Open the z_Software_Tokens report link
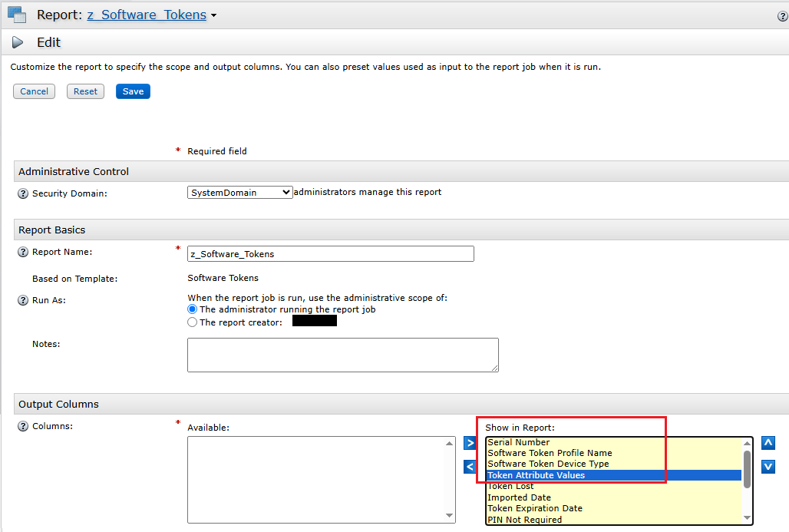Screen dimensions: 789x532 [147, 15]
